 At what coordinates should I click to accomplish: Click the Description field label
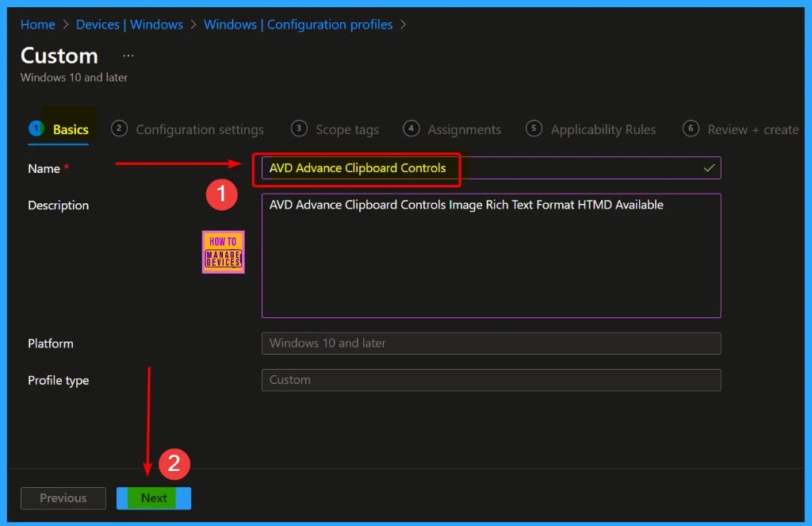pos(59,205)
